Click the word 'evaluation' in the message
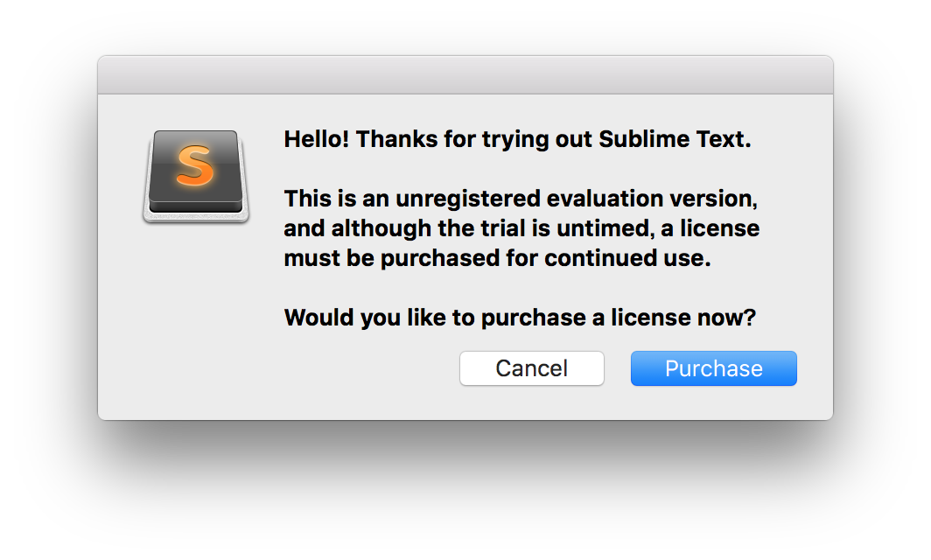Viewport: 931px width, 560px height. coord(605,199)
